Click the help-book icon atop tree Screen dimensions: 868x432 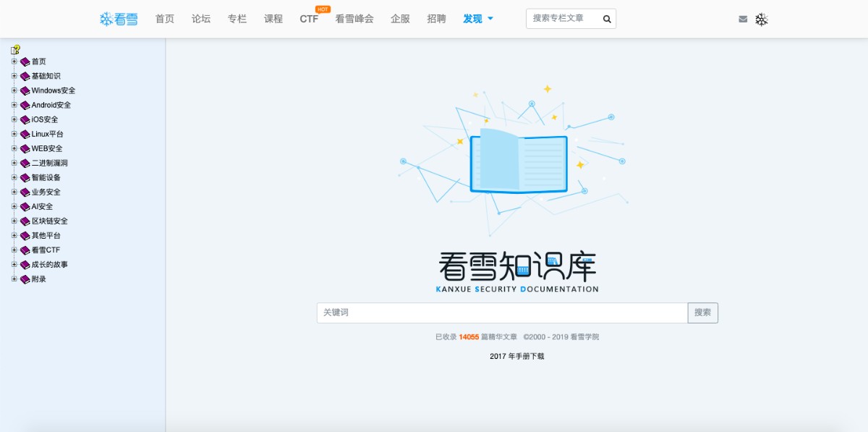pos(15,49)
